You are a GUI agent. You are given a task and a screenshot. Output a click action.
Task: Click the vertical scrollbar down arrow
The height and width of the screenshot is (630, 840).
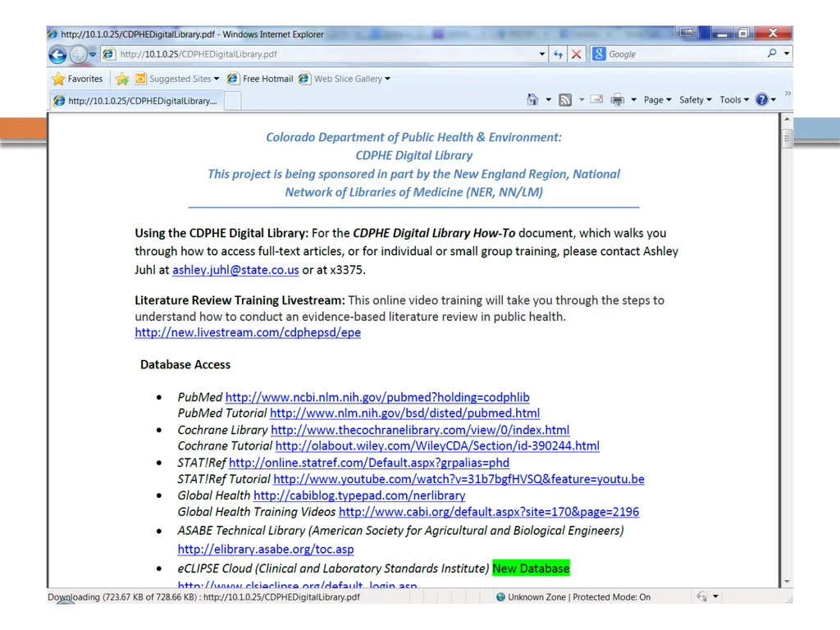click(x=787, y=582)
